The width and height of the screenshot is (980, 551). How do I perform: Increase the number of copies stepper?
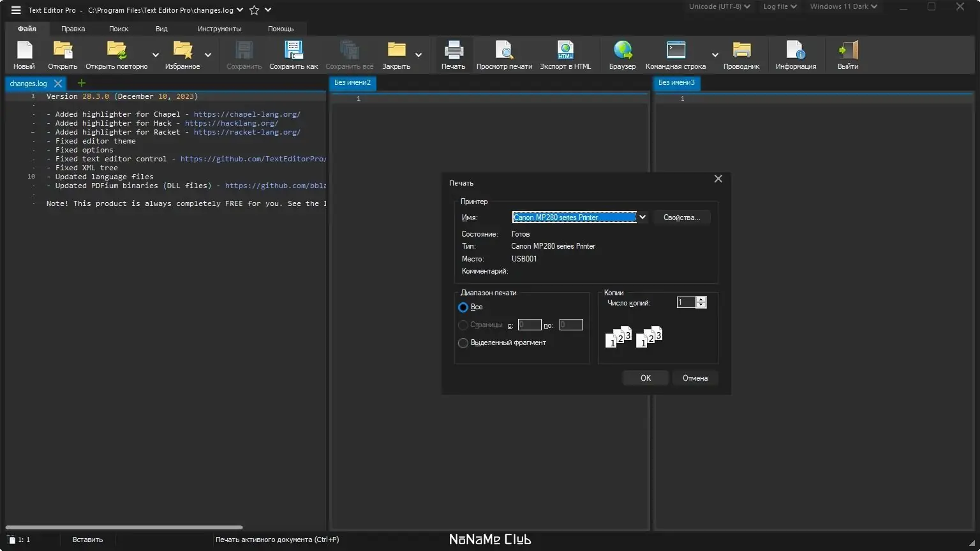pos(701,299)
